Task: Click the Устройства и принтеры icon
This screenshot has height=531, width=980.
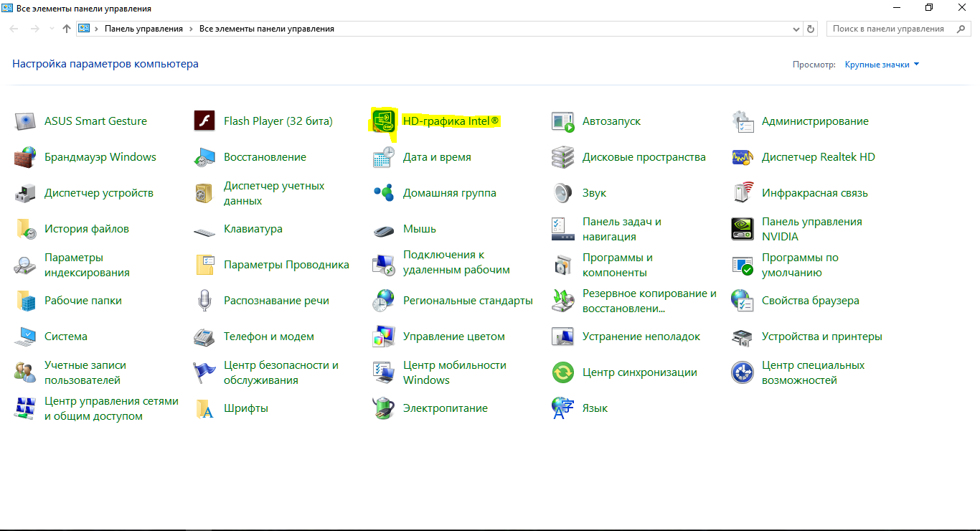Action: coord(743,337)
